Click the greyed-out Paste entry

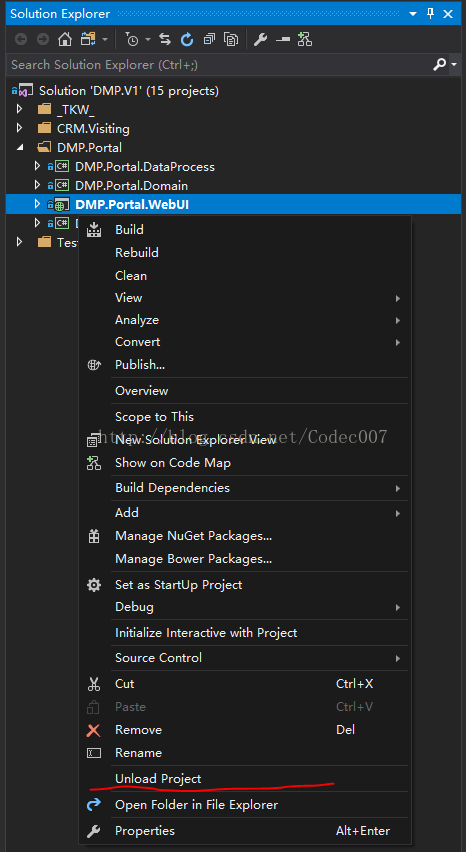[x=244, y=707]
